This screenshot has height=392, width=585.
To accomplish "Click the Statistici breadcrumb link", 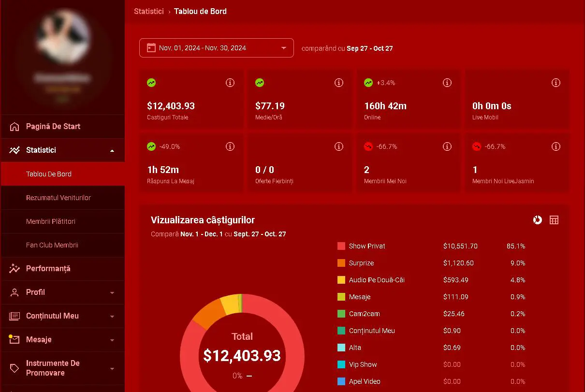I will [x=148, y=11].
